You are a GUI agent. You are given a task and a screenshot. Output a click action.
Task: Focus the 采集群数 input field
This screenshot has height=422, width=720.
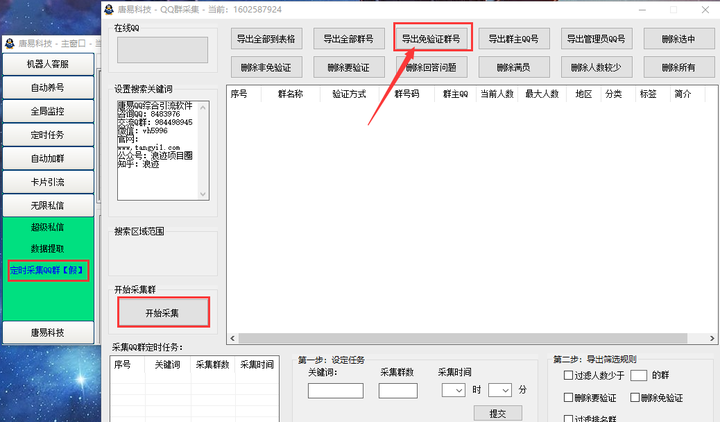398,391
